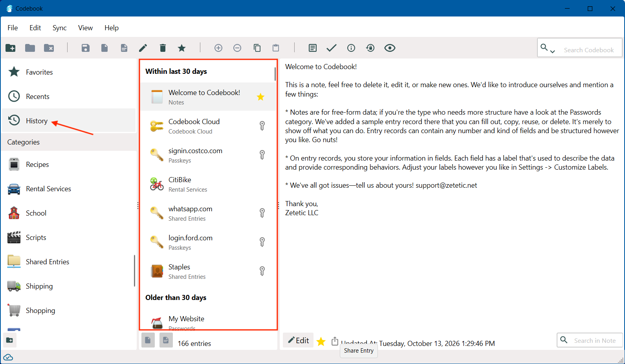Click the pencil Edit icon in toolbar
This screenshot has width=625, height=364.
[143, 48]
